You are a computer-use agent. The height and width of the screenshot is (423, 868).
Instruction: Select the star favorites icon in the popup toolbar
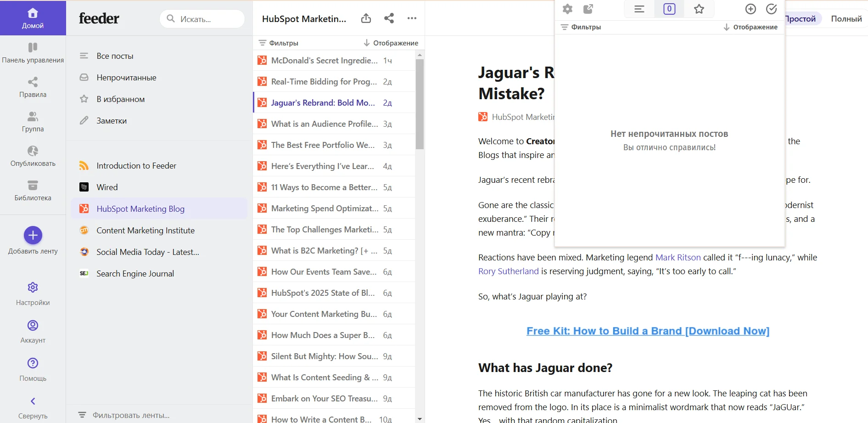pos(699,9)
